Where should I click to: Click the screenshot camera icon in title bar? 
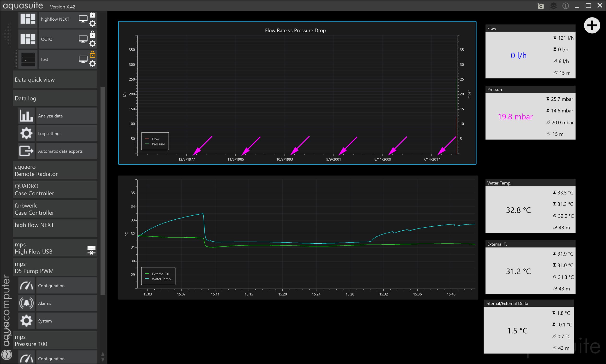(540, 6)
